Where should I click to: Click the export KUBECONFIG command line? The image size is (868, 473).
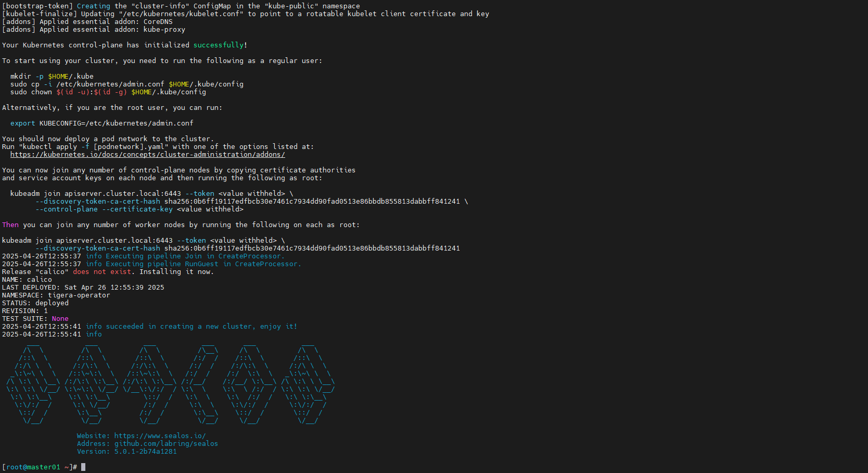tap(101, 123)
